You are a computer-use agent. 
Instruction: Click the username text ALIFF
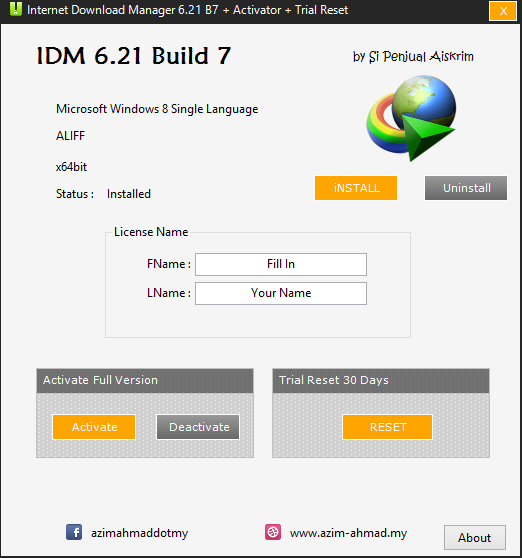[x=70, y=136]
